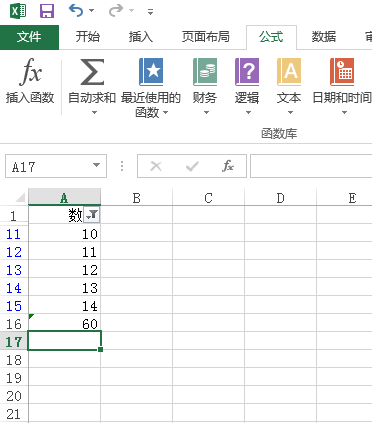
Task: Customize the Quick Access Toolbar
Action: (150, 12)
